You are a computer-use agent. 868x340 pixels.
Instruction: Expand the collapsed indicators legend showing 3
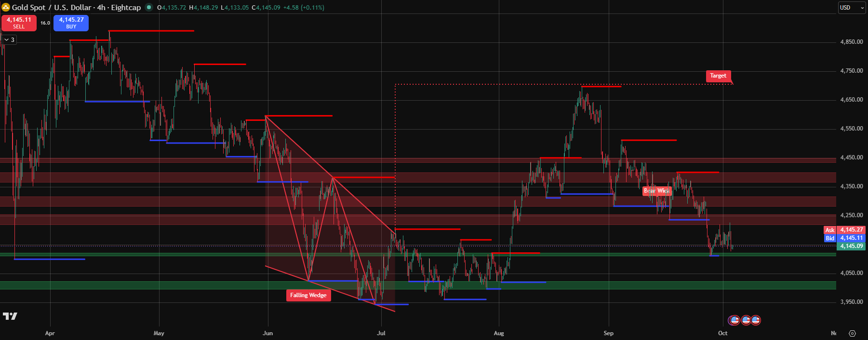coord(9,40)
